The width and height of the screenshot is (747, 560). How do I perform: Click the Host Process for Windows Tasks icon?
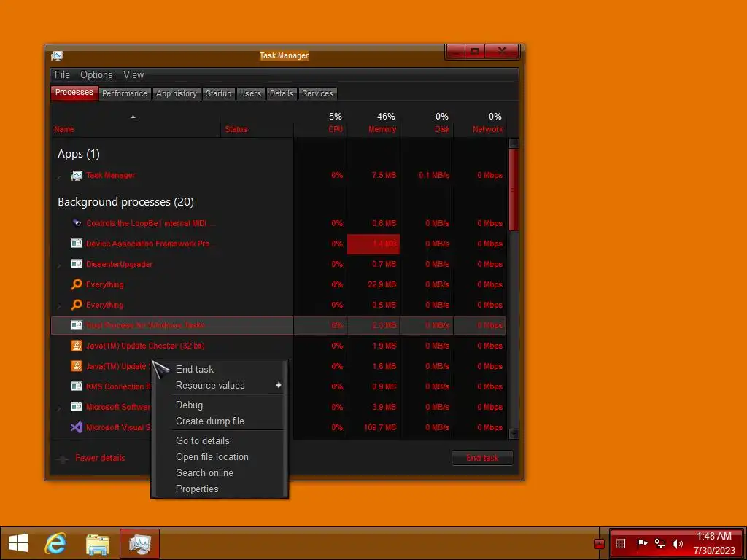[76, 325]
